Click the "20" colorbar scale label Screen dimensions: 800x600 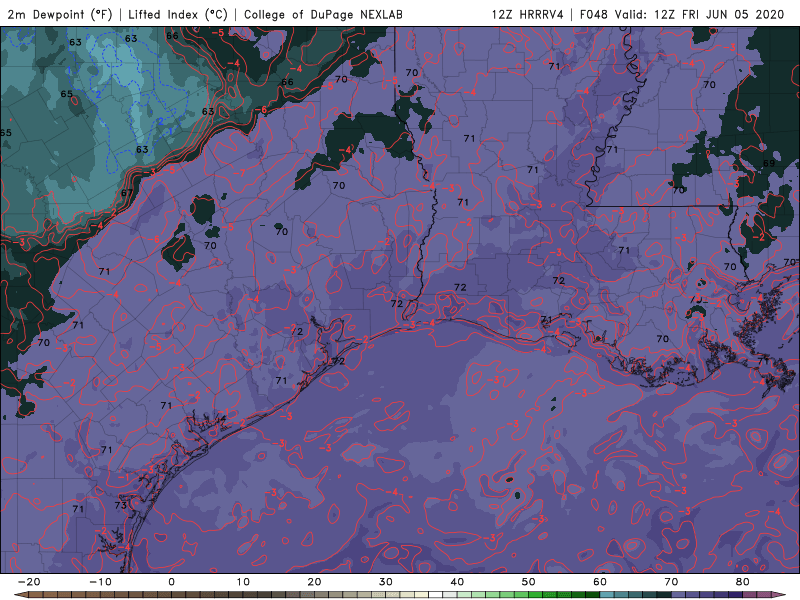314,582
